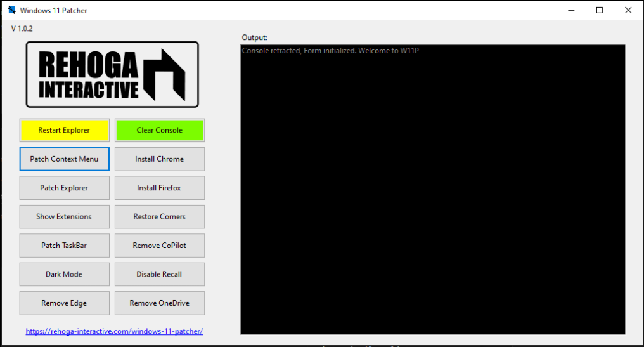Click the green Clear Console button

point(159,130)
